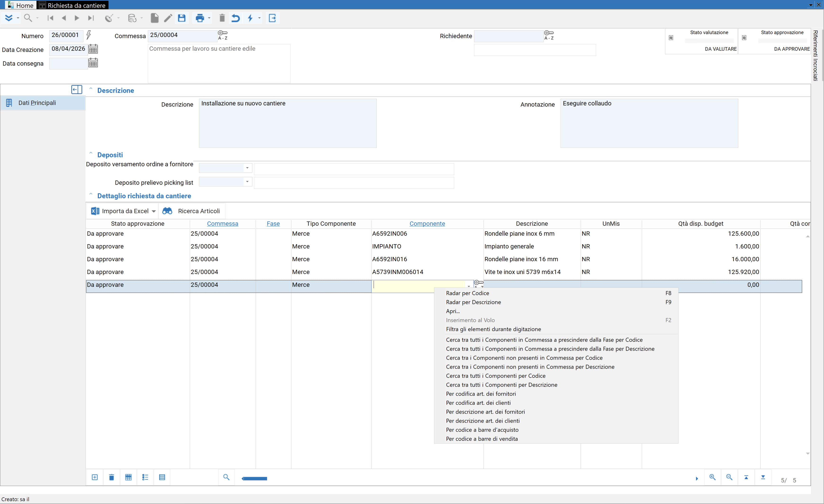
Task: Open the printer options dropdown arrow
Action: click(209, 18)
